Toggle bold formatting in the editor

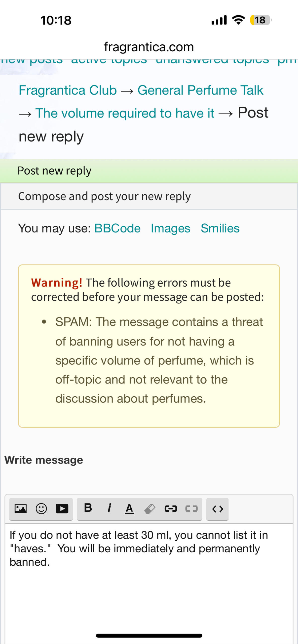pyautogui.click(x=88, y=508)
